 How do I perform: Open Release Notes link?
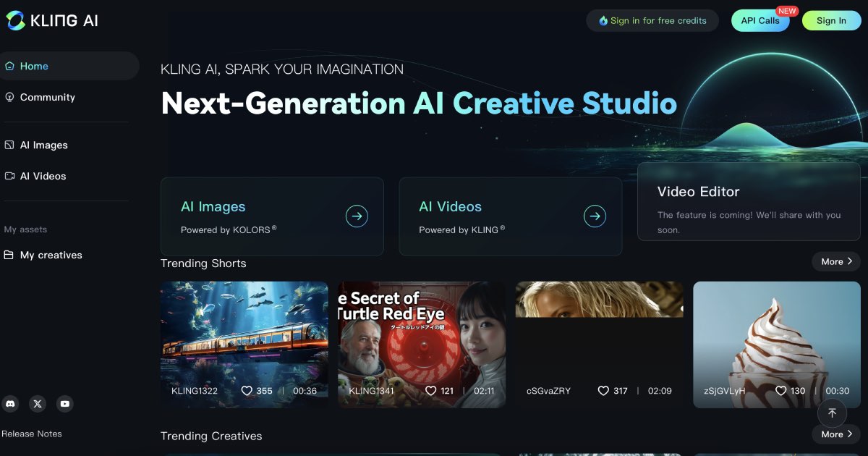tap(32, 434)
